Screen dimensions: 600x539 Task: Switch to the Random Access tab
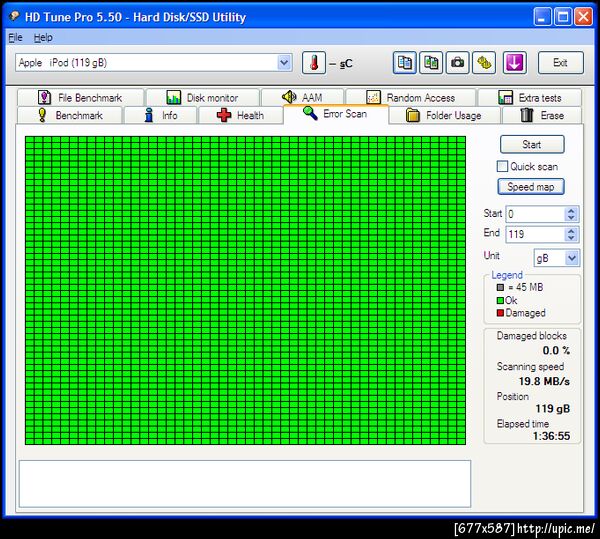[x=411, y=98]
